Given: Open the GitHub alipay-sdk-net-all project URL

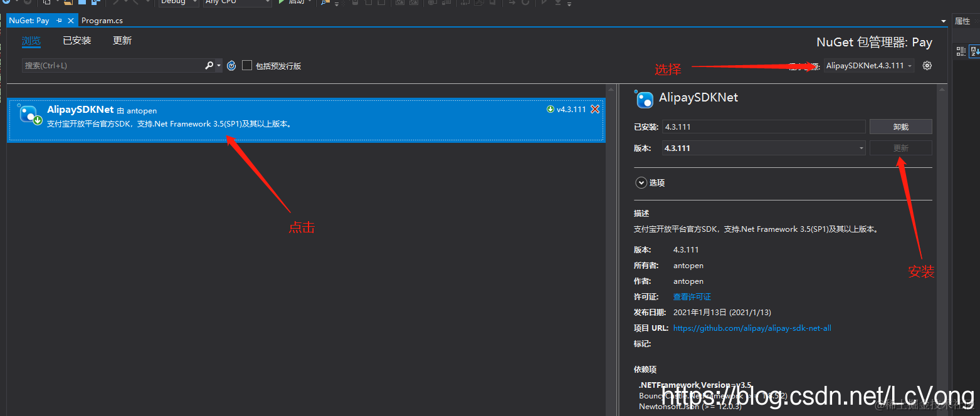Looking at the screenshot, I should coord(752,328).
